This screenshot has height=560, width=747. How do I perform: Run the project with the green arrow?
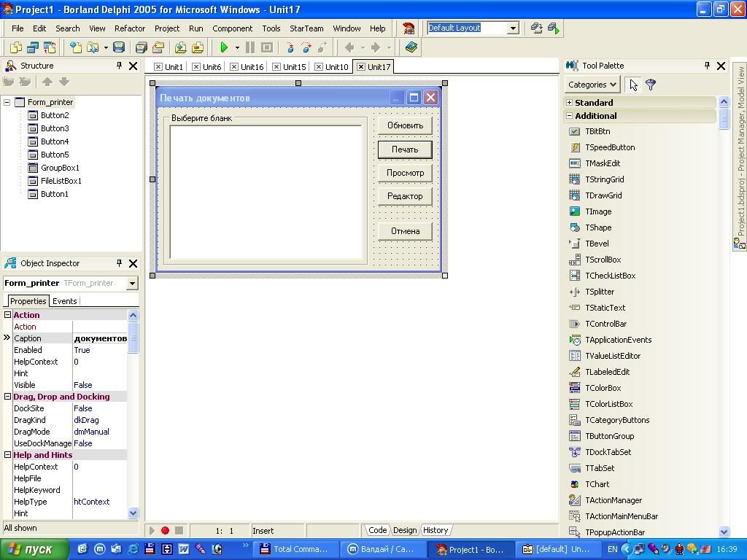click(224, 47)
